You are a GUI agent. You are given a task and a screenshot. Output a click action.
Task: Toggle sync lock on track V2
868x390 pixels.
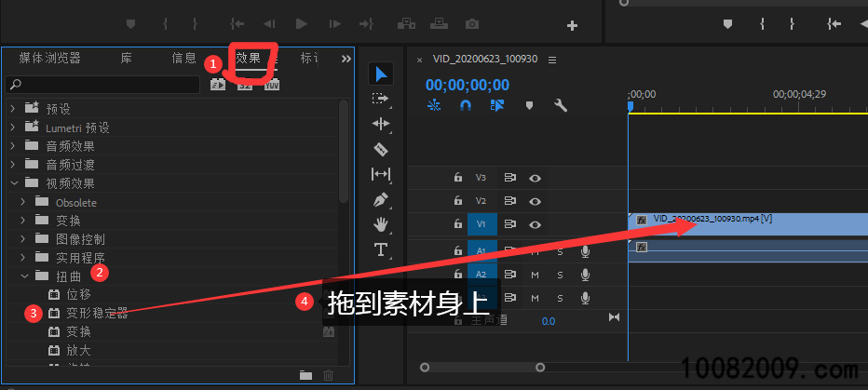click(509, 201)
